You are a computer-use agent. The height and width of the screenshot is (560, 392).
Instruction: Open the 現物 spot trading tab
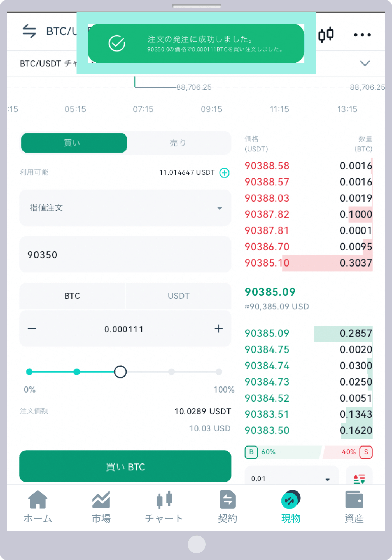pyautogui.click(x=291, y=507)
